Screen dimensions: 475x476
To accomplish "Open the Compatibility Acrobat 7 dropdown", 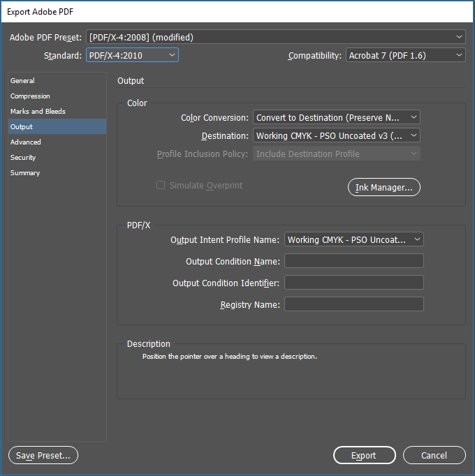I will click(405, 55).
